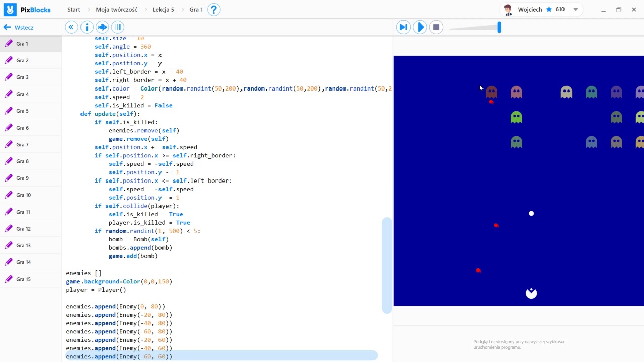Select Gra 4 in the sidebar
644x362 pixels.
point(31,94)
